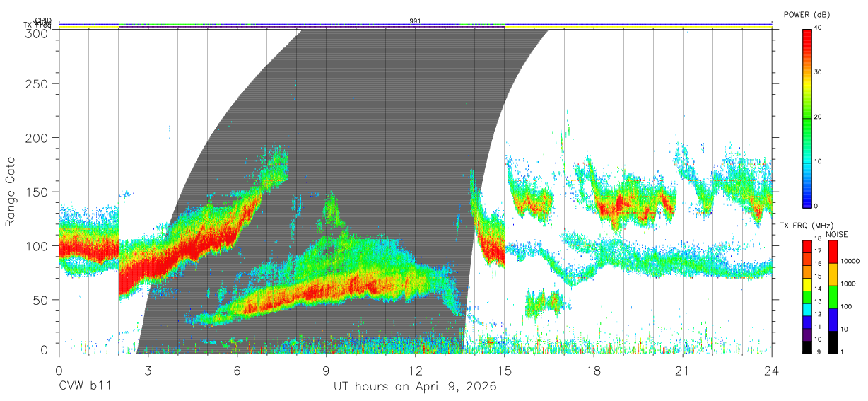Pick the blue swatch in the NOISE legend
Image resolution: width=868 pixels, height=401 pixels.
point(833,320)
